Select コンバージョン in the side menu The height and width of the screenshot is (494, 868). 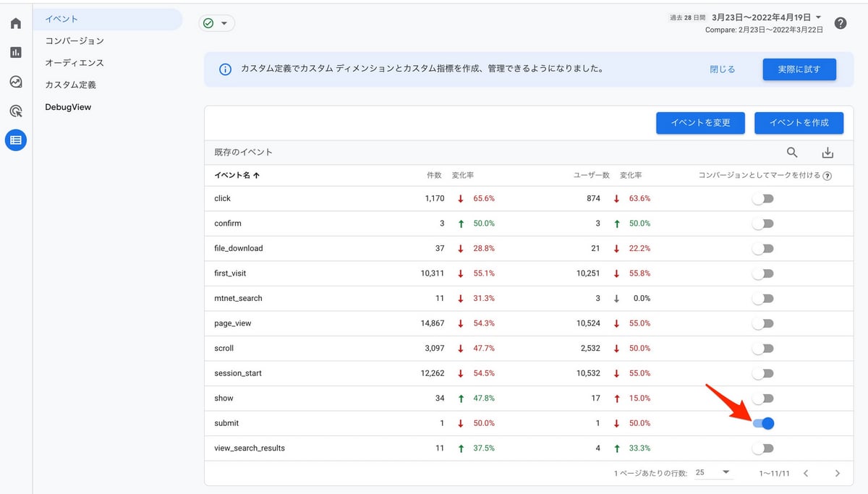75,41
